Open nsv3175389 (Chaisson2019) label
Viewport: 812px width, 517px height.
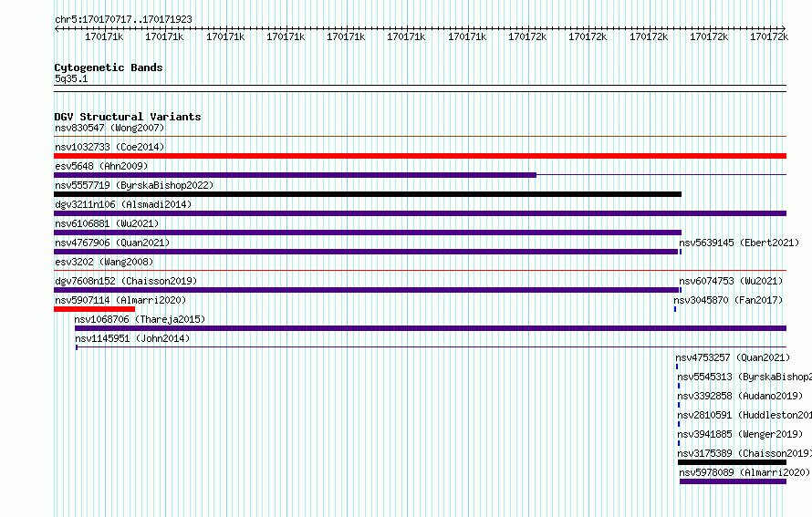(x=744, y=453)
